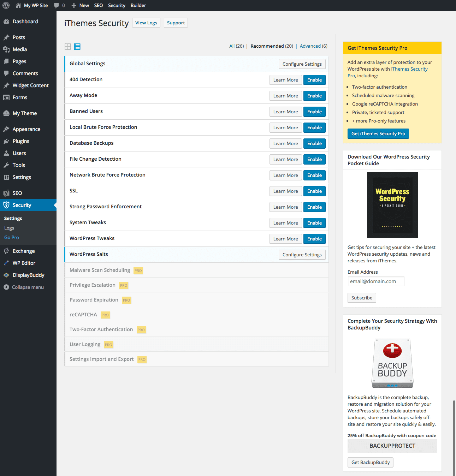This screenshot has width=456, height=476.
Task: Click the BackupBuddy drive image
Action: (x=392, y=363)
